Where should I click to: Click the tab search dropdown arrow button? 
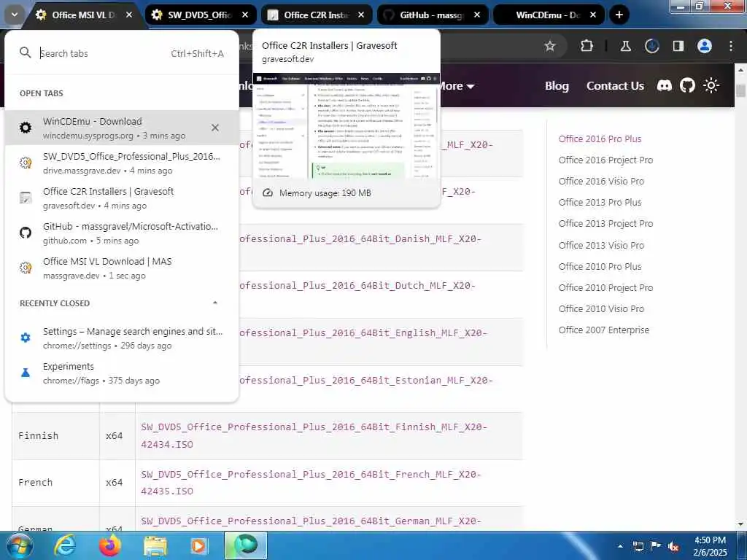point(15,15)
